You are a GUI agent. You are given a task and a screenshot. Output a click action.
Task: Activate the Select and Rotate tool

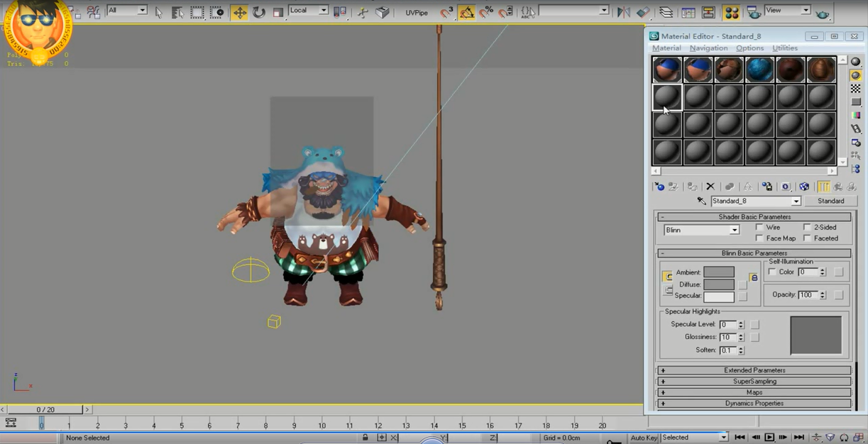coord(259,12)
